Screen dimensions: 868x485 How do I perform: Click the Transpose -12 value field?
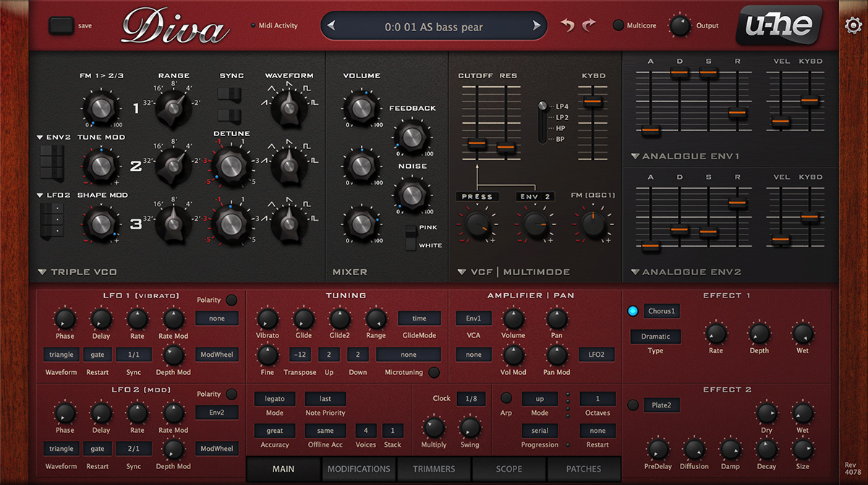tap(300, 355)
